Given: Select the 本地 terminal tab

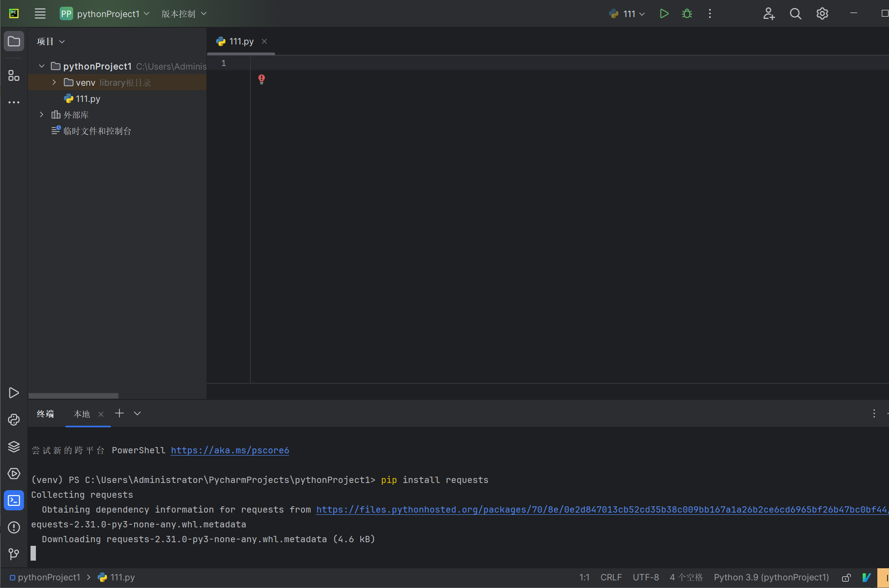Looking at the screenshot, I should click(x=82, y=414).
